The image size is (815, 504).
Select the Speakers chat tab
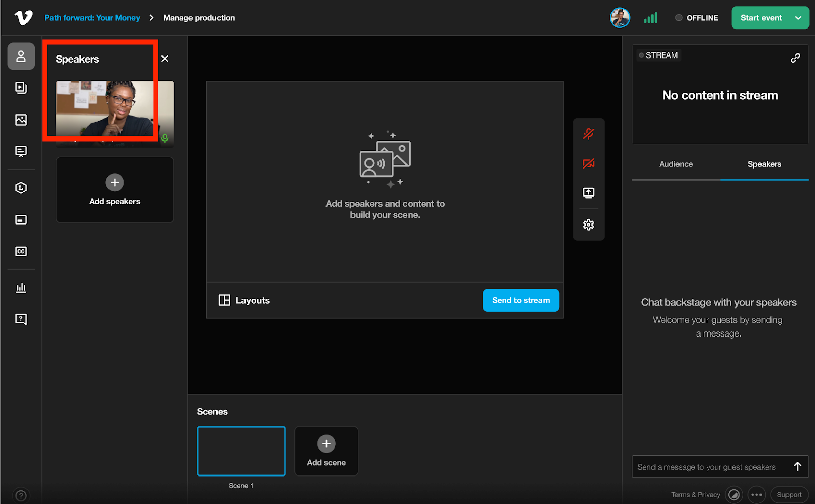coord(764,164)
